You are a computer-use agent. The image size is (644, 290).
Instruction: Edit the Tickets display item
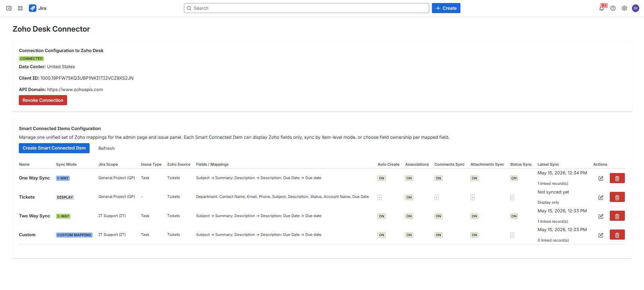click(x=601, y=197)
